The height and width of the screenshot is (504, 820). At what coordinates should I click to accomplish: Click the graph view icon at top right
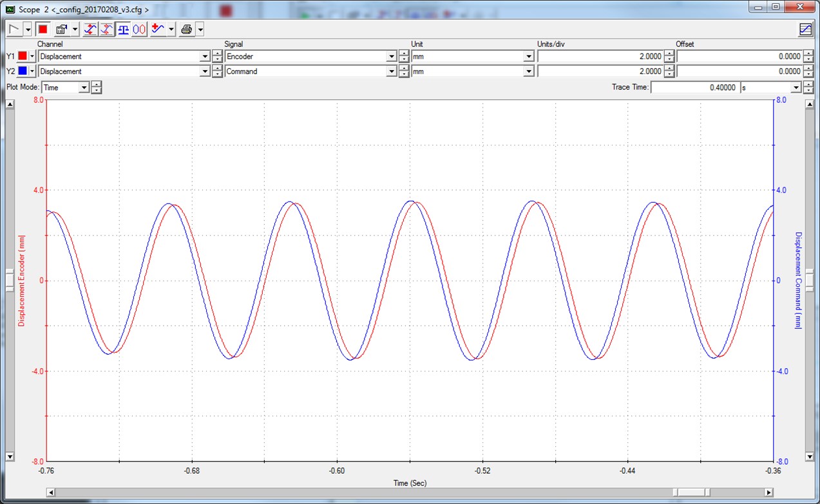(805, 29)
